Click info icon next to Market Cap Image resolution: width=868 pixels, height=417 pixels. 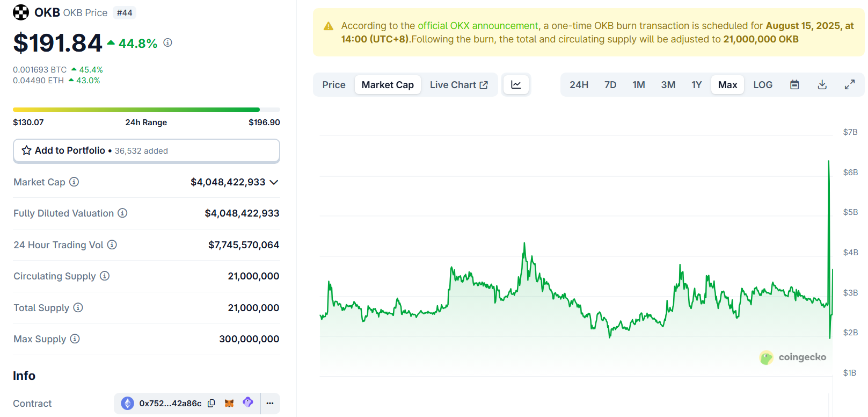(74, 182)
